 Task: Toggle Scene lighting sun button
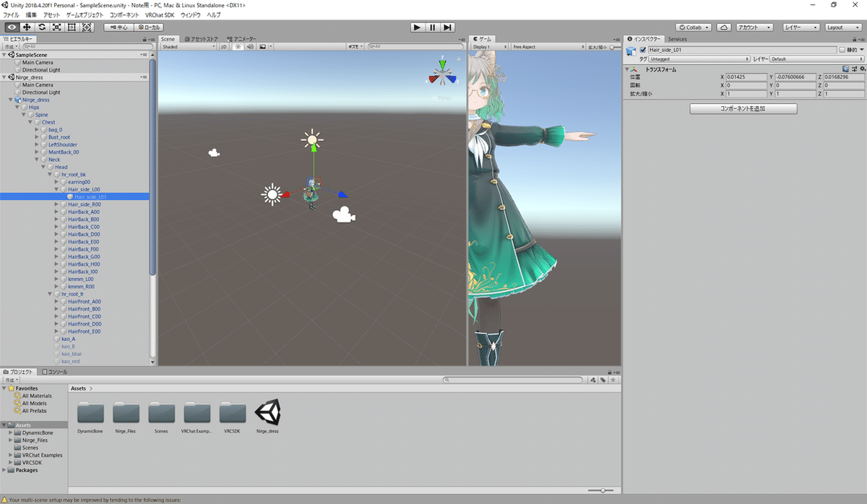[x=237, y=46]
